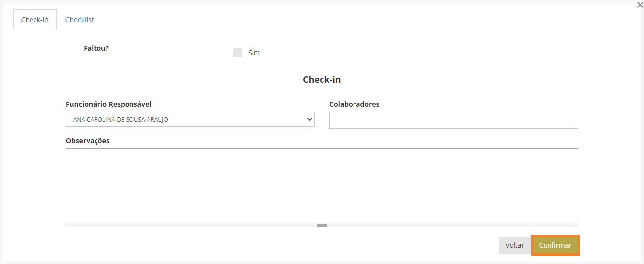Open the Funcionário Responsável dropdown
The width and height of the screenshot is (644, 264).
click(190, 119)
